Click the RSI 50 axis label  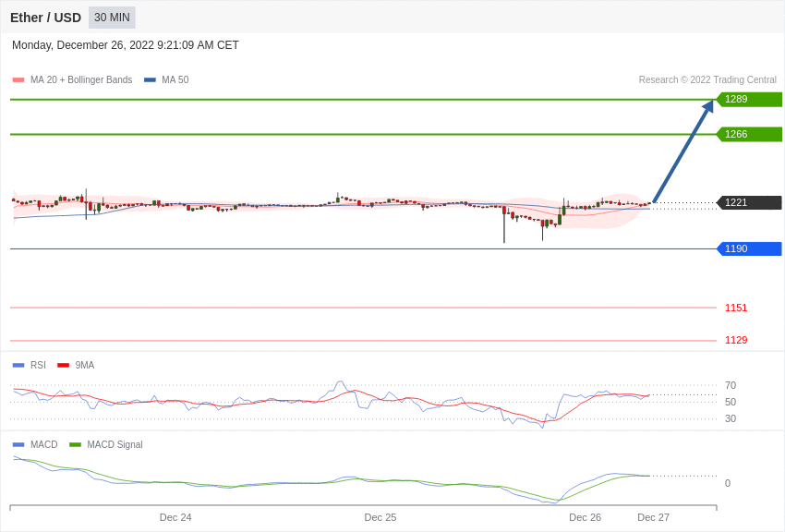(x=731, y=402)
